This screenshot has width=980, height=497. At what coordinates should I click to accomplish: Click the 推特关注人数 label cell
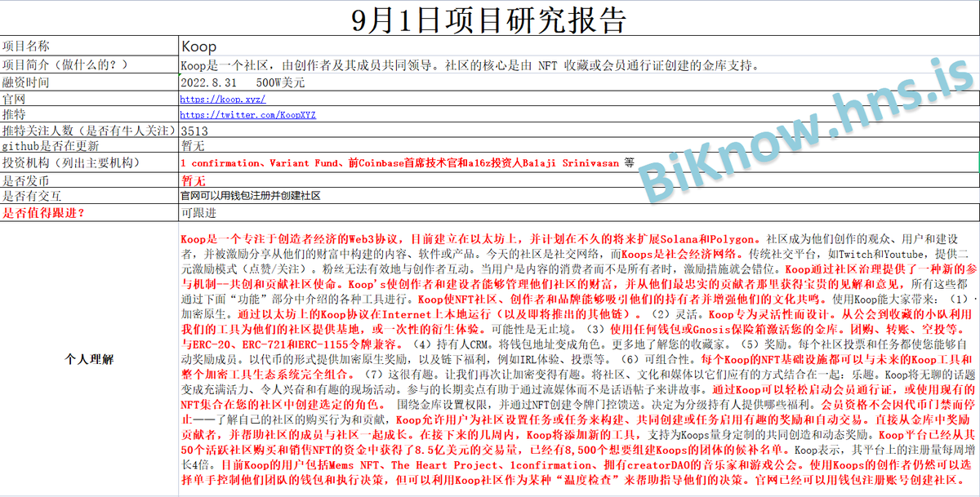coord(89,131)
